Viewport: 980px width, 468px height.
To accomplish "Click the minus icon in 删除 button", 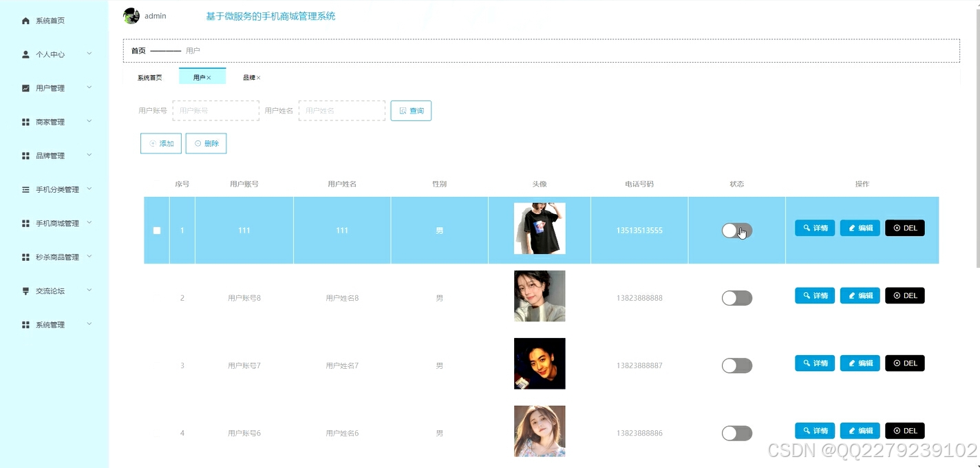I will [x=198, y=144].
